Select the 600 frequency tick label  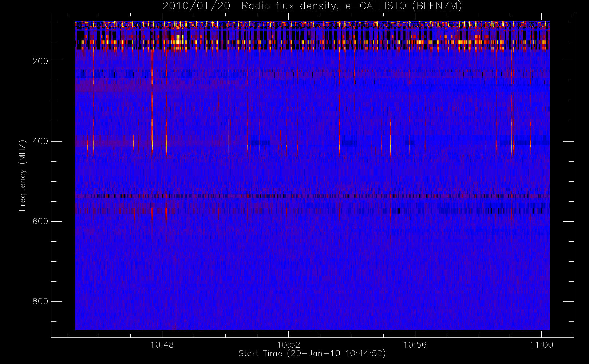tap(40, 221)
